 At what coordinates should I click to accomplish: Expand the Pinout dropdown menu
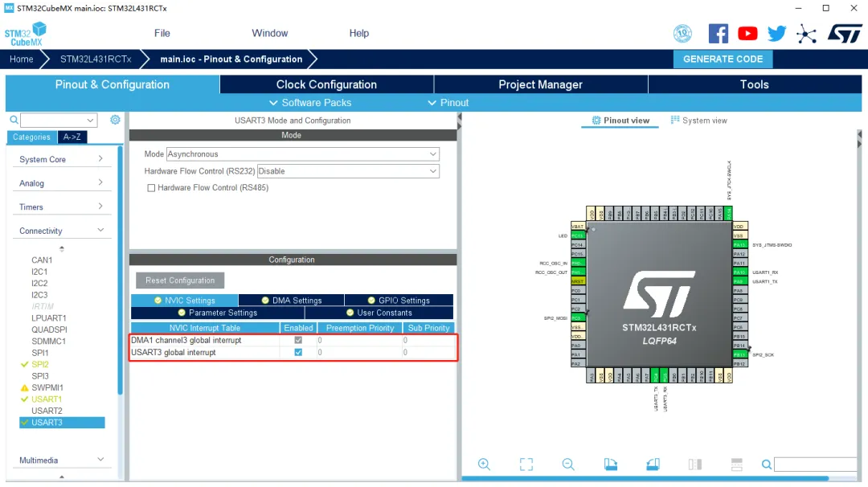click(x=448, y=103)
